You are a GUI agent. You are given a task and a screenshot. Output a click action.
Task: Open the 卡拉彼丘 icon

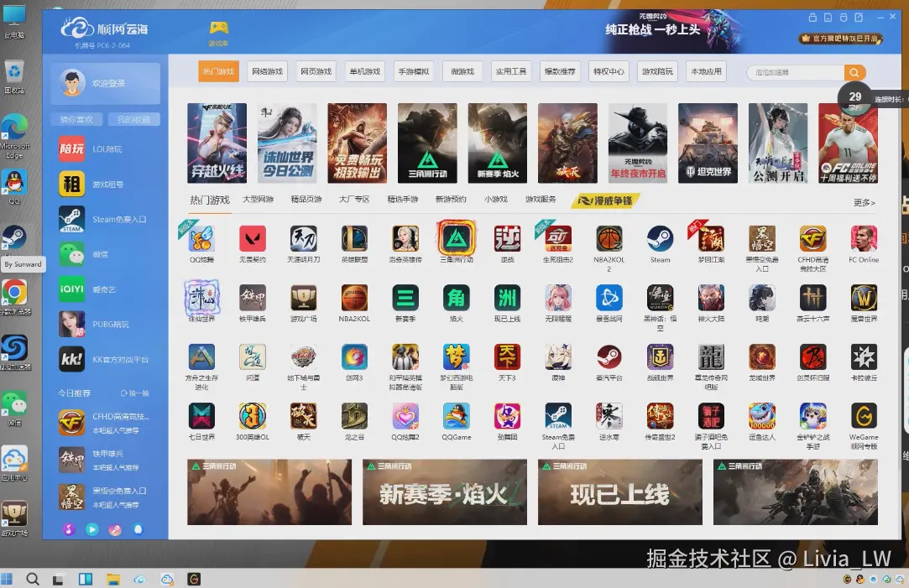[864, 356]
